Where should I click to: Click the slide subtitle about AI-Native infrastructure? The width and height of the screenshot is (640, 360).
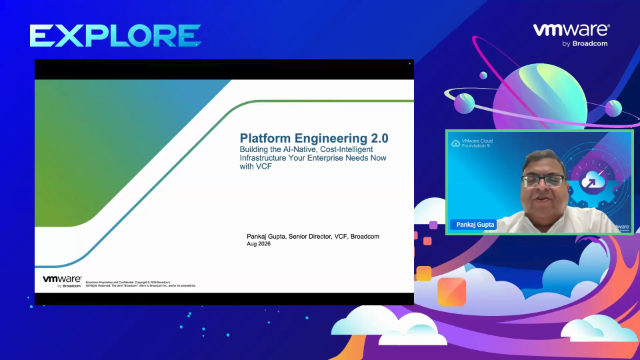[x=313, y=158]
